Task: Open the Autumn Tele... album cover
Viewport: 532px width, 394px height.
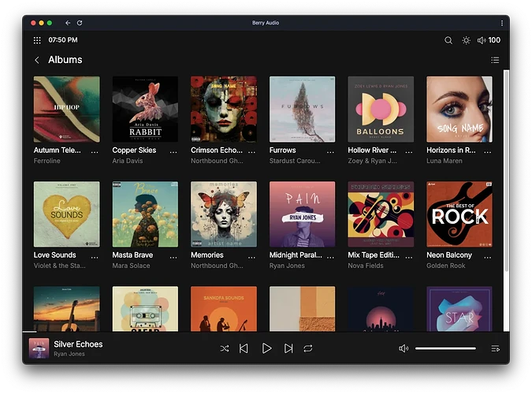Action: point(67,110)
